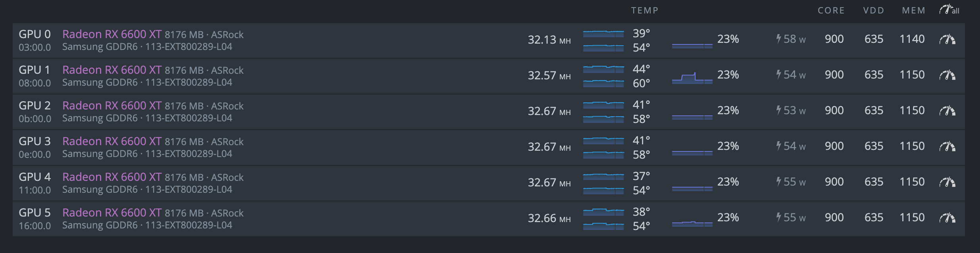Image resolution: width=980 pixels, height=253 pixels.
Task: Click the MEM column header
Action: pos(914,10)
